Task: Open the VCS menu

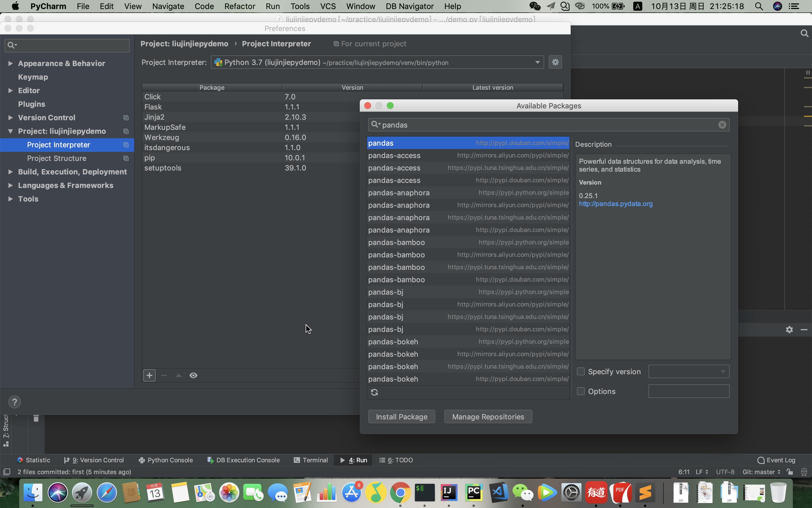Action: click(x=328, y=6)
